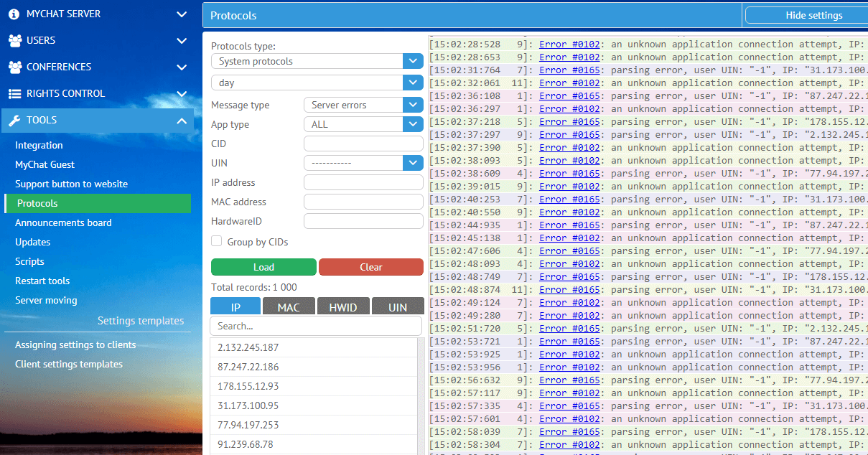Click the Tools wrench icon
868x455 pixels.
pyautogui.click(x=14, y=120)
